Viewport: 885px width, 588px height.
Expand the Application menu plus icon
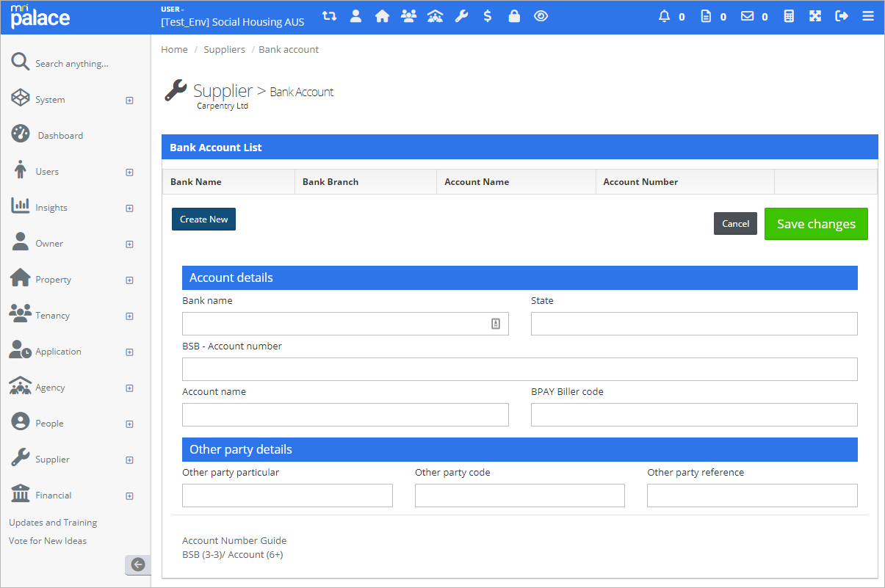[129, 352]
